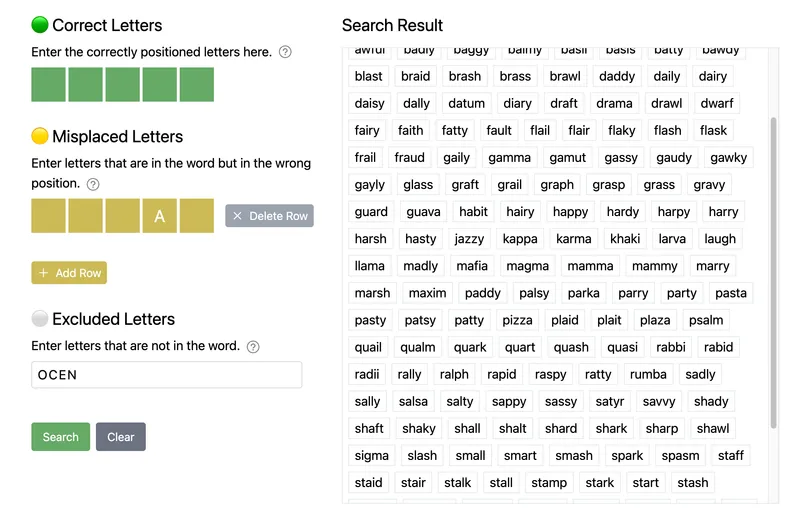
Task: Pick the word 'khaki' from results
Action: pos(625,239)
